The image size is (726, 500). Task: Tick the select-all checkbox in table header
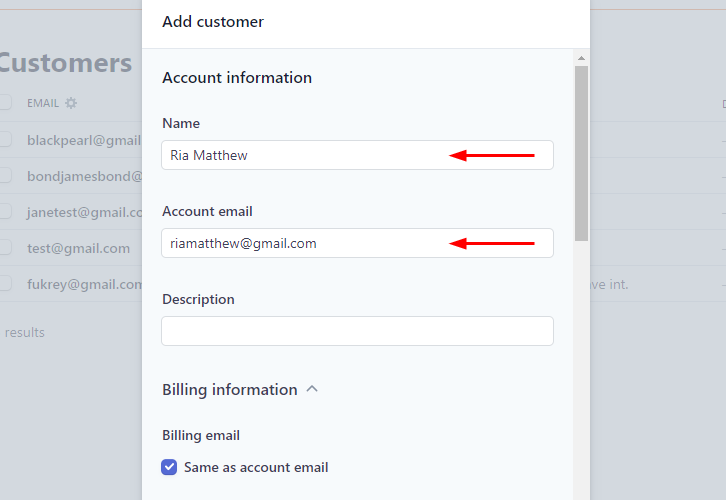pyautogui.click(x=5, y=102)
